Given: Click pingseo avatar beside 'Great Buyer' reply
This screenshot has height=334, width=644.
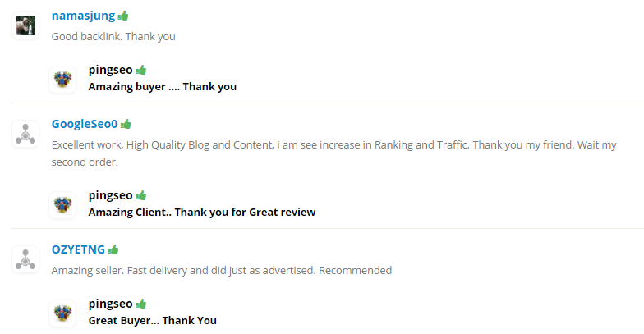Looking at the screenshot, I should point(62,313).
